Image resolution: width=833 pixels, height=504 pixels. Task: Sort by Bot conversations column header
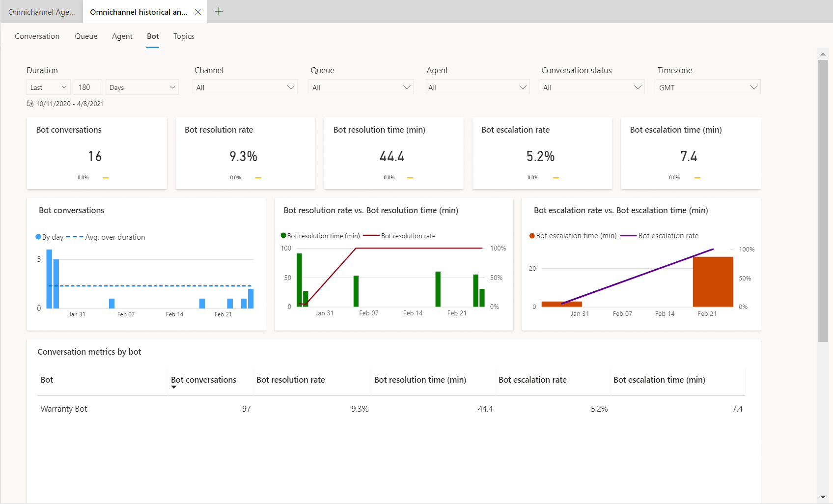click(203, 380)
